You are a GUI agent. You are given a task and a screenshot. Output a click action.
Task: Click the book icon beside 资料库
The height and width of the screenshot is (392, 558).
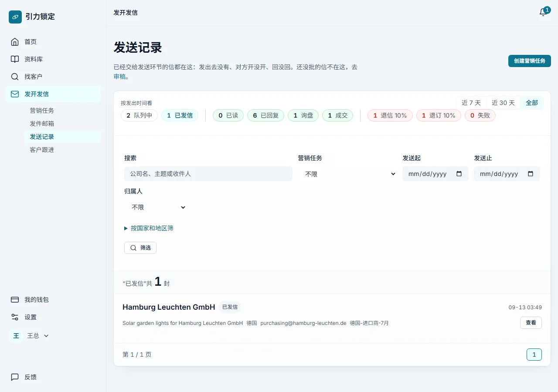pyautogui.click(x=15, y=59)
